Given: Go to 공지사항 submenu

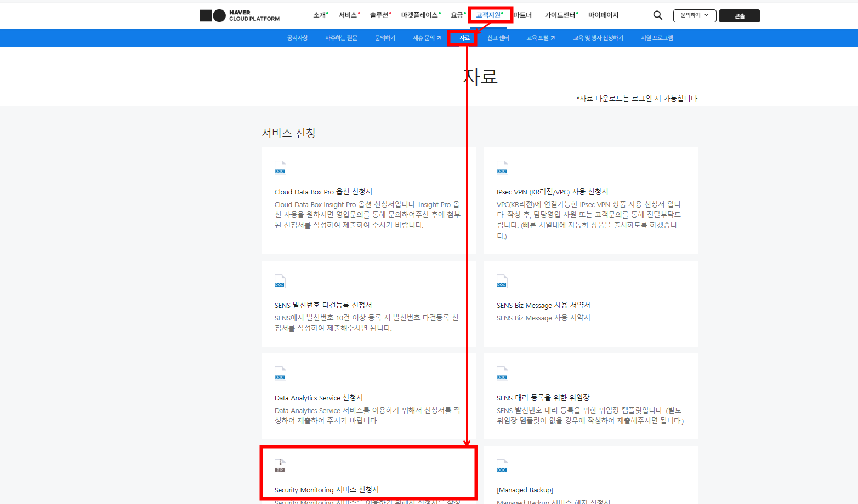Looking at the screenshot, I should 298,38.
